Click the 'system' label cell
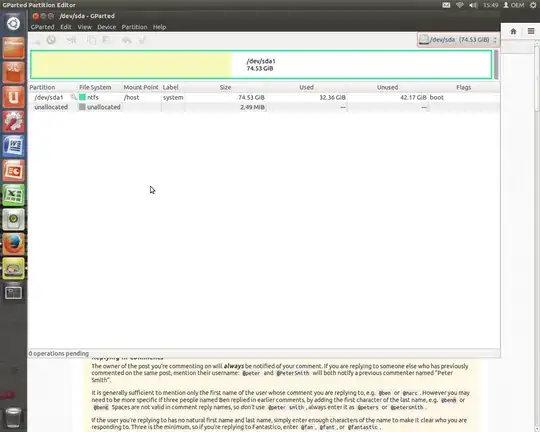The height and width of the screenshot is (432, 540). [x=173, y=97]
